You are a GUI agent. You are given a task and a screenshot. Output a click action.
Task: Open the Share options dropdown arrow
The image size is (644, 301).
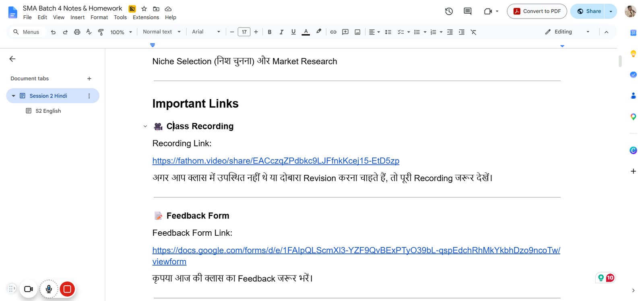click(x=611, y=11)
